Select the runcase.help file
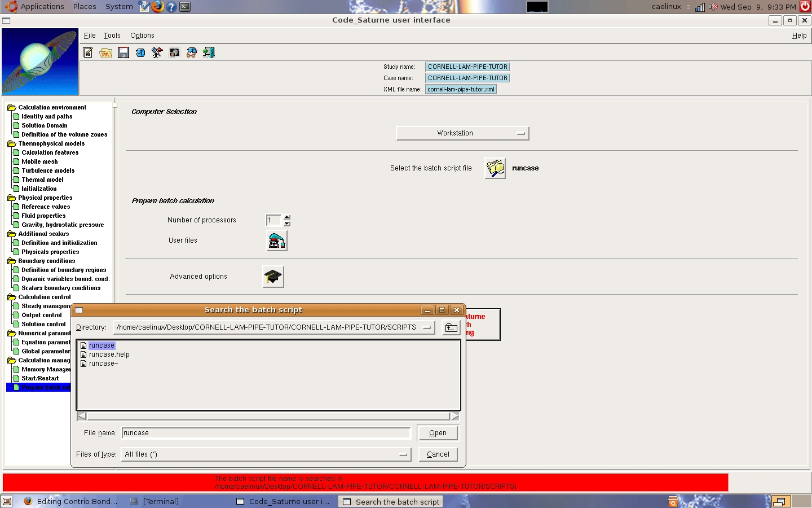This screenshot has width=812, height=508. (109, 354)
